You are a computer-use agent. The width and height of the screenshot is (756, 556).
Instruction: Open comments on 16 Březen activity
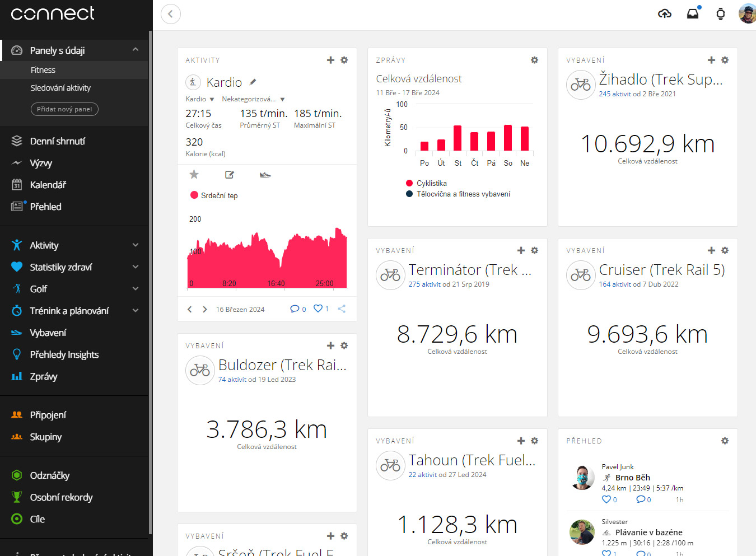coord(298,309)
